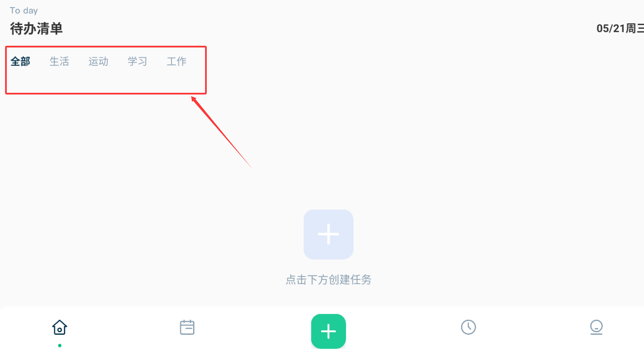
Task: Open the clock timer icon
Action: pyautogui.click(x=468, y=327)
